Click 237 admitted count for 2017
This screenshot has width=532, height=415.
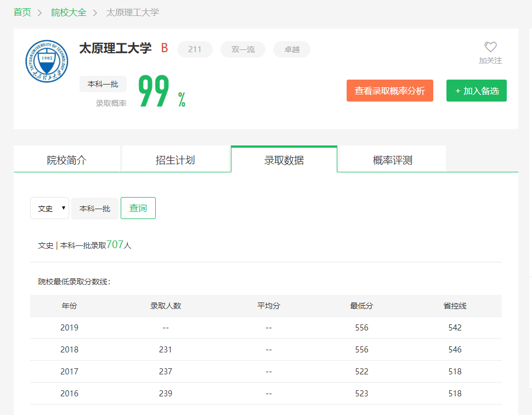tap(166, 372)
